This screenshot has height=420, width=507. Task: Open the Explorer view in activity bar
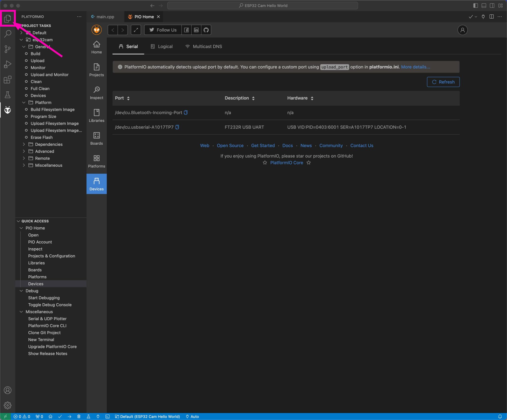tap(7, 18)
